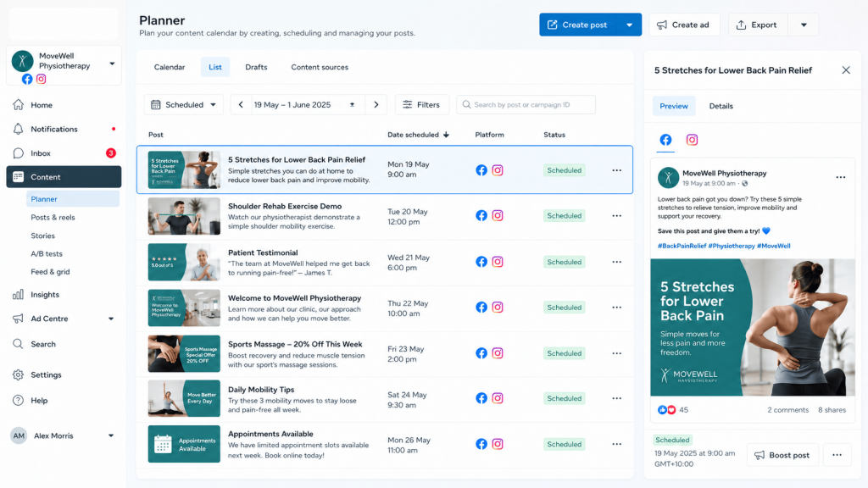Focus the Search by post or campaign ID field
868x488 pixels.
click(x=526, y=104)
